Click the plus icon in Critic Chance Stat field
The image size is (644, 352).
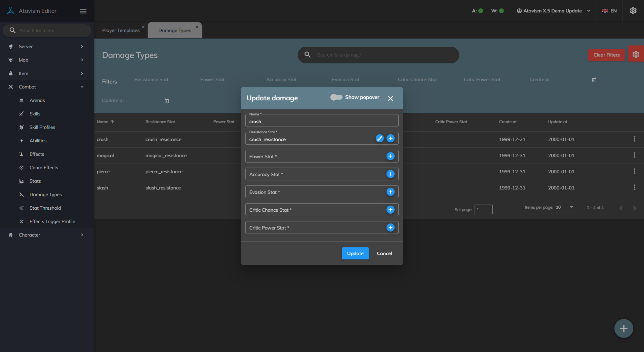[x=390, y=210]
